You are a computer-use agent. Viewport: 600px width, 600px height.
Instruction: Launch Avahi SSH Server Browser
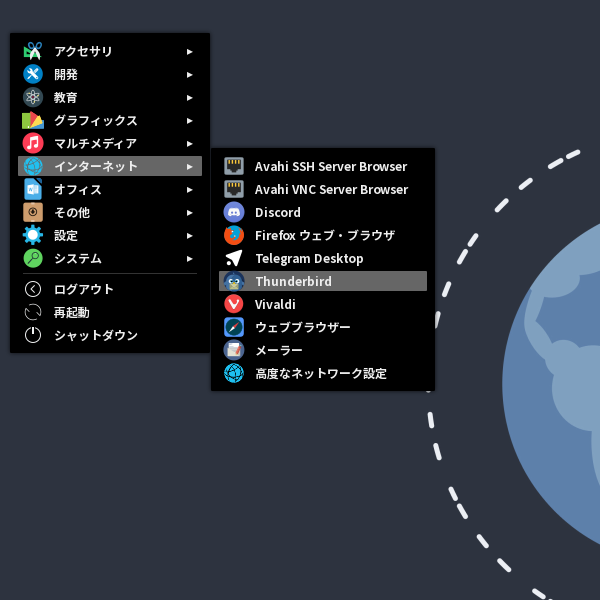coord(323,166)
